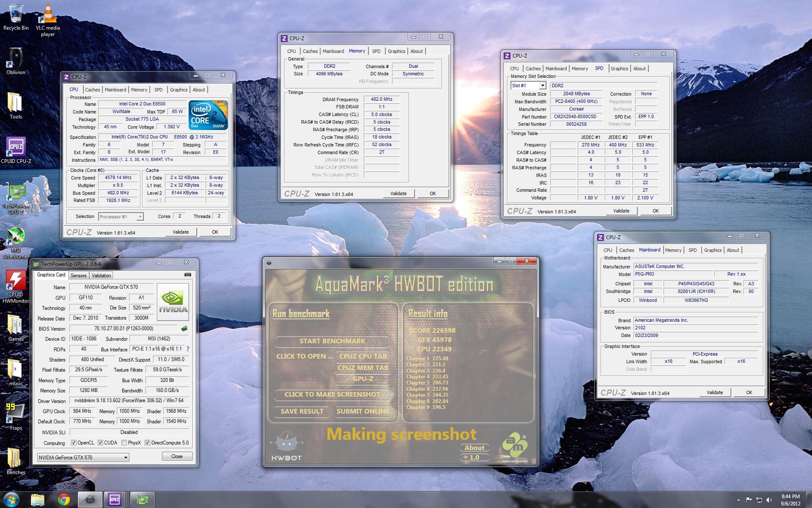Click the HWBOT logo in AquaMark
812x508 pixels.
point(286,446)
